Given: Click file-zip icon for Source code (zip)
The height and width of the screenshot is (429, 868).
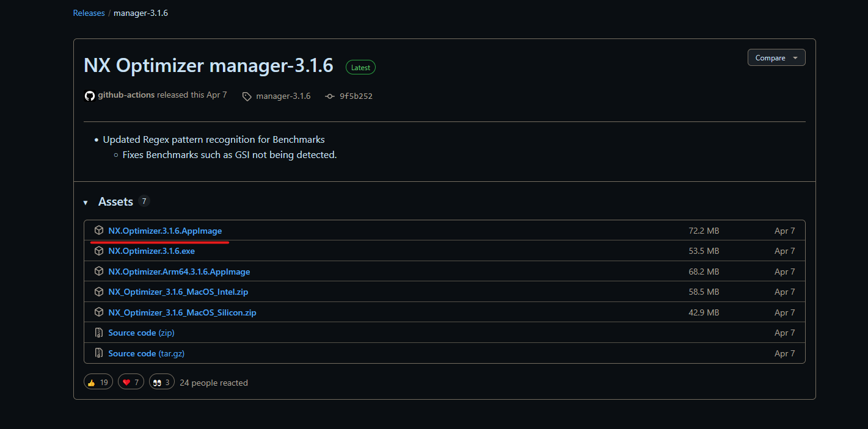Looking at the screenshot, I should tap(99, 333).
